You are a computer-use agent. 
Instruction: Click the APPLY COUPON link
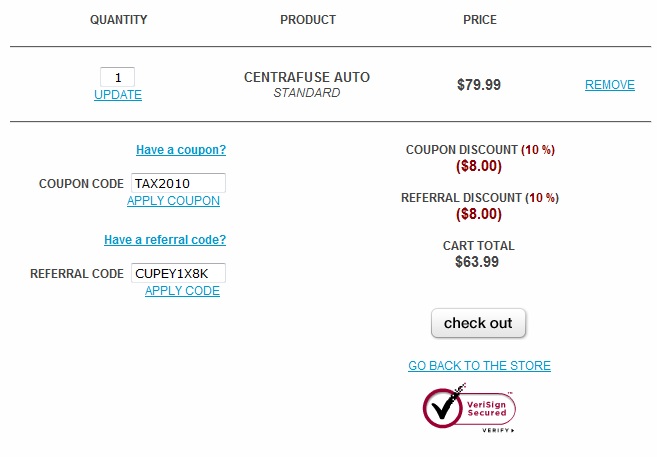[173, 201]
